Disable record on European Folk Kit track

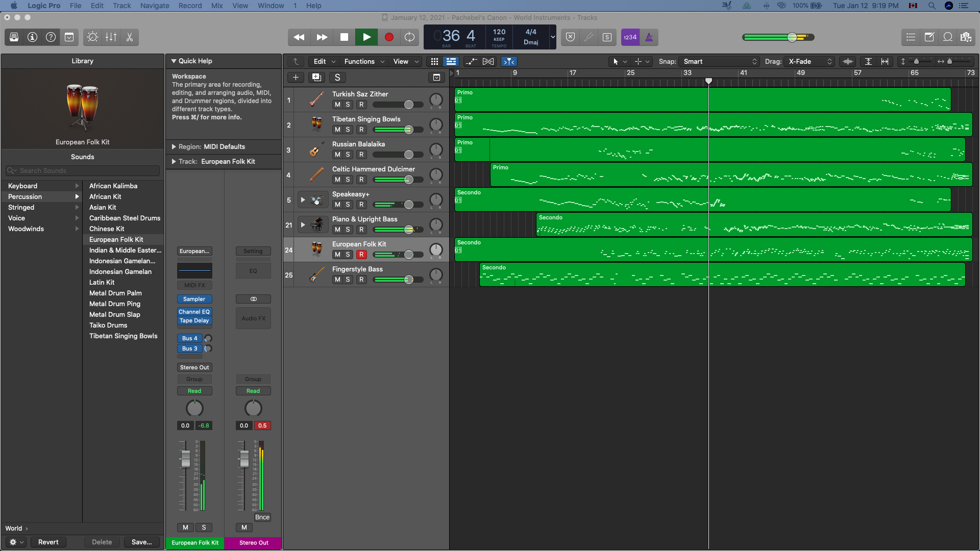coord(361,255)
